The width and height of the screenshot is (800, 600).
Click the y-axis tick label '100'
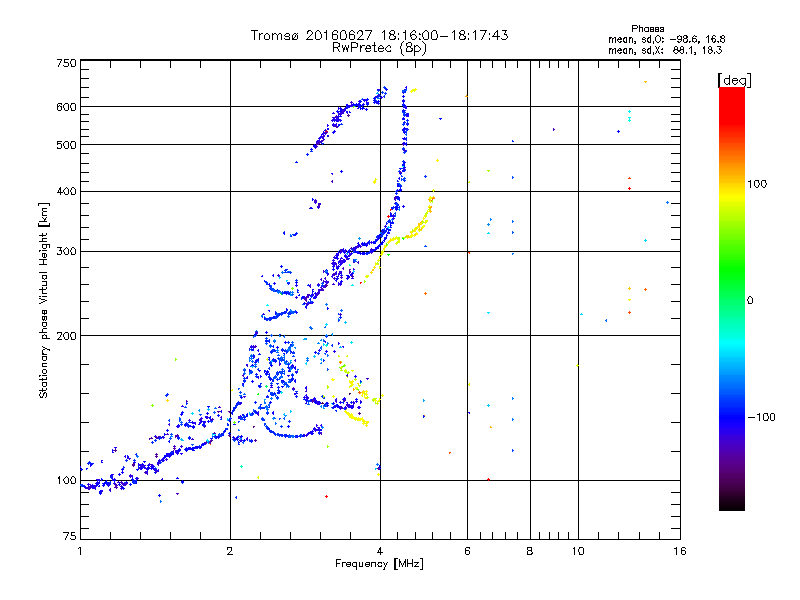click(66, 480)
